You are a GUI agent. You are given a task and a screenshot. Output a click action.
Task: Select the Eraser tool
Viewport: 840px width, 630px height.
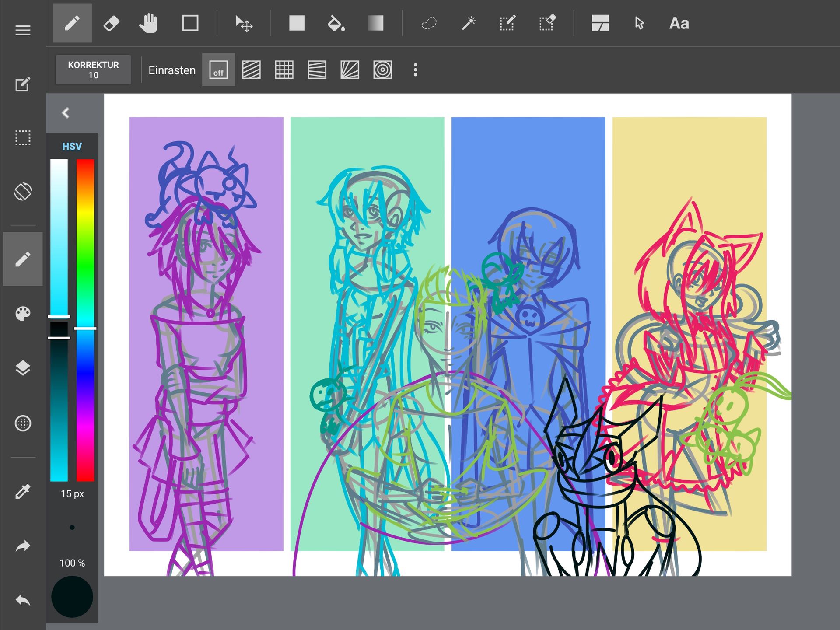[x=111, y=23]
